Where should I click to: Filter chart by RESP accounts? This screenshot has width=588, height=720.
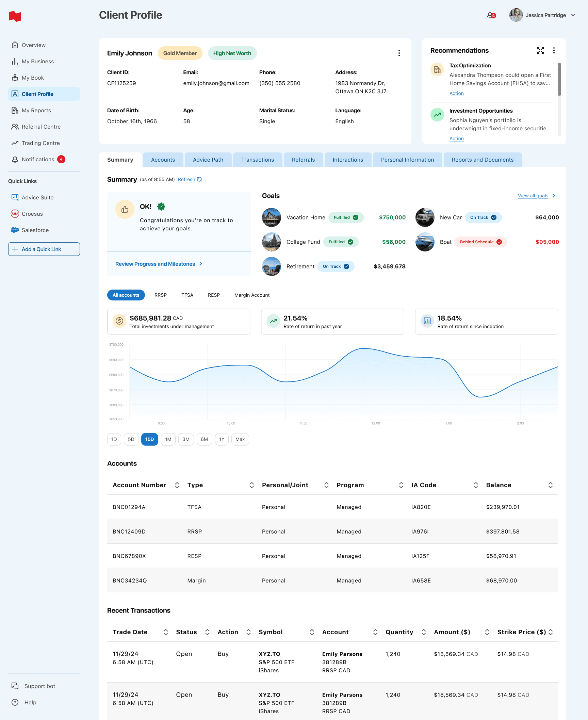(x=214, y=295)
